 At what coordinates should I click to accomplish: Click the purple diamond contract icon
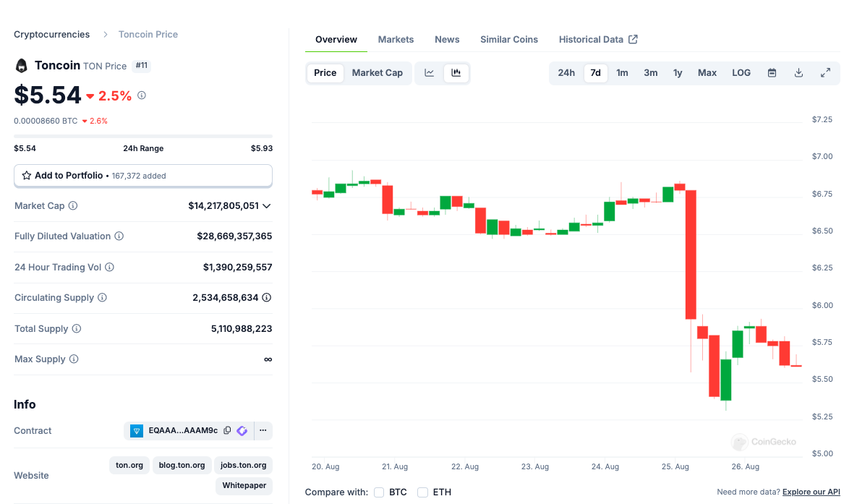point(242,431)
